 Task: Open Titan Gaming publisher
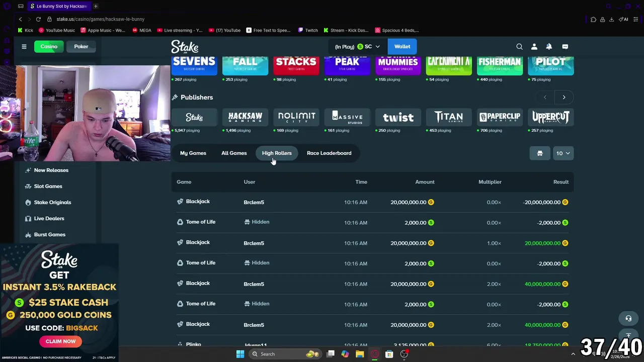[449, 117]
